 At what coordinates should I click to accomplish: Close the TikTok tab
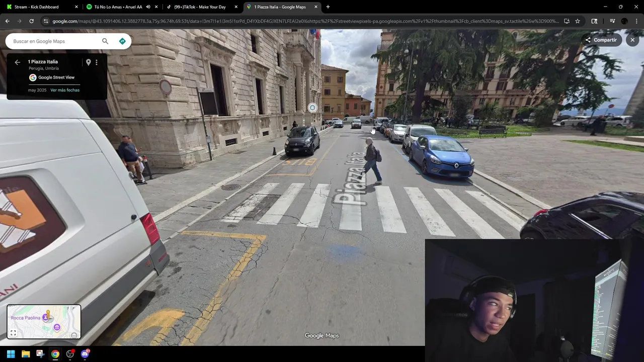(x=236, y=7)
